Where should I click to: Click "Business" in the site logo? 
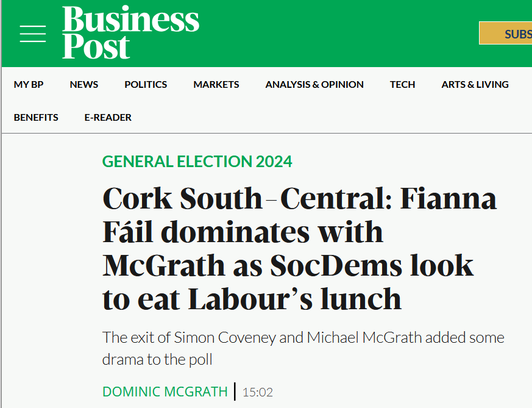pyautogui.click(x=130, y=20)
